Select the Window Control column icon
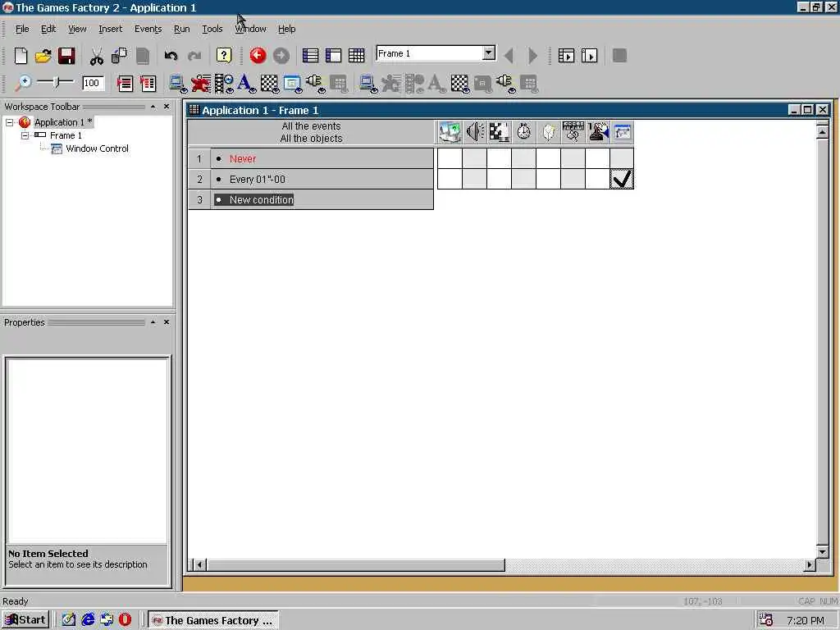The height and width of the screenshot is (630, 840). tap(623, 132)
